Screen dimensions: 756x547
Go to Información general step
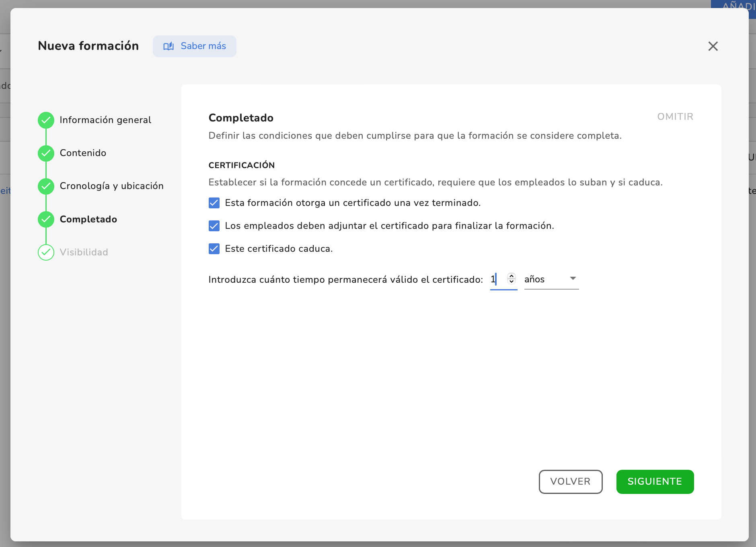(x=105, y=120)
